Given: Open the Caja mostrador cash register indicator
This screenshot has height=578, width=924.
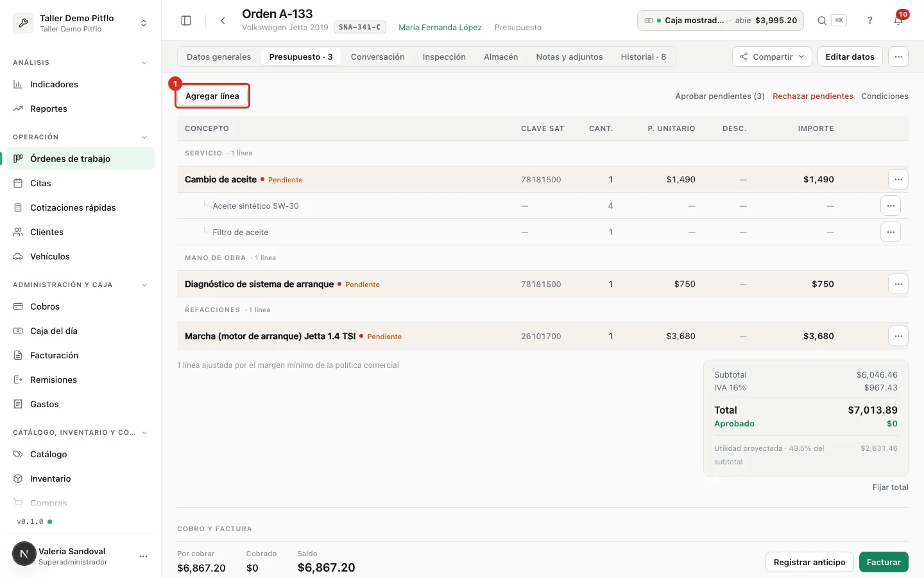Looking at the screenshot, I should coord(720,21).
